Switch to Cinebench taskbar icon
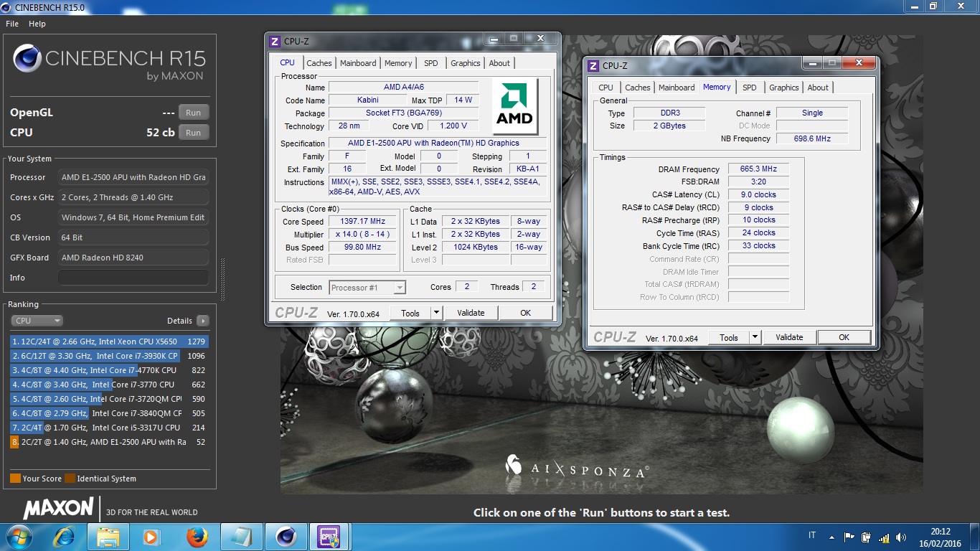The width and height of the screenshot is (980, 551). (286, 537)
